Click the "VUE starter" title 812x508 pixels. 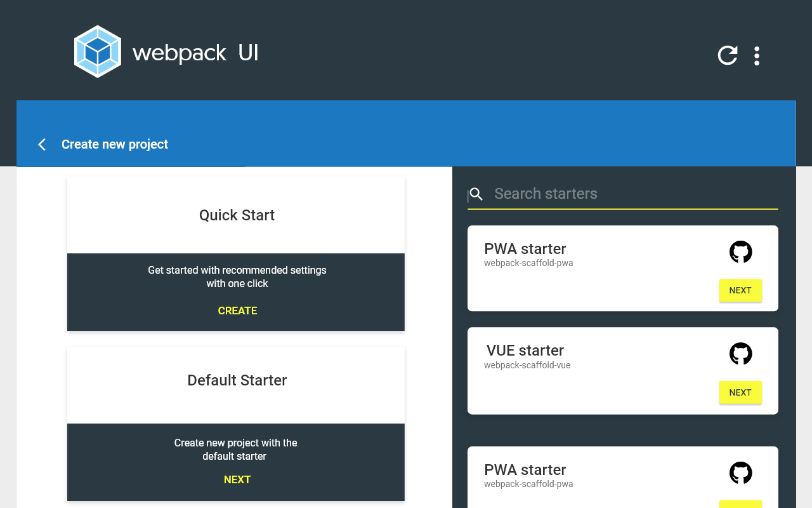[x=525, y=351]
